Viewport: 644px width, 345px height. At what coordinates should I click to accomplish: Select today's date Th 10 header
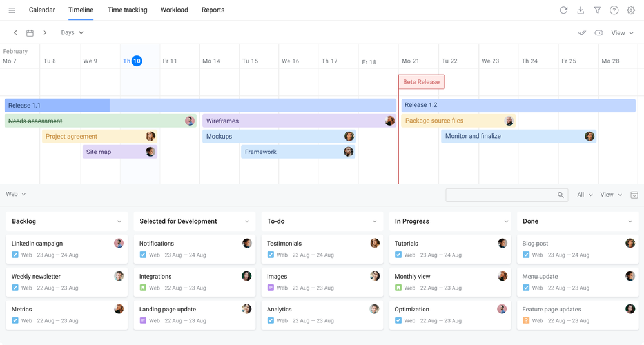point(133,61)
